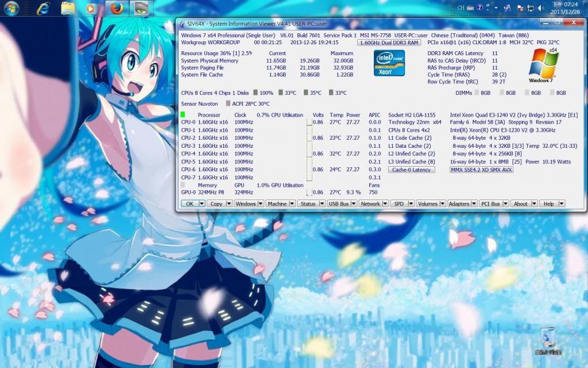Click the language bar help icon
Screen dimensions: 588x368
[479, 7]
